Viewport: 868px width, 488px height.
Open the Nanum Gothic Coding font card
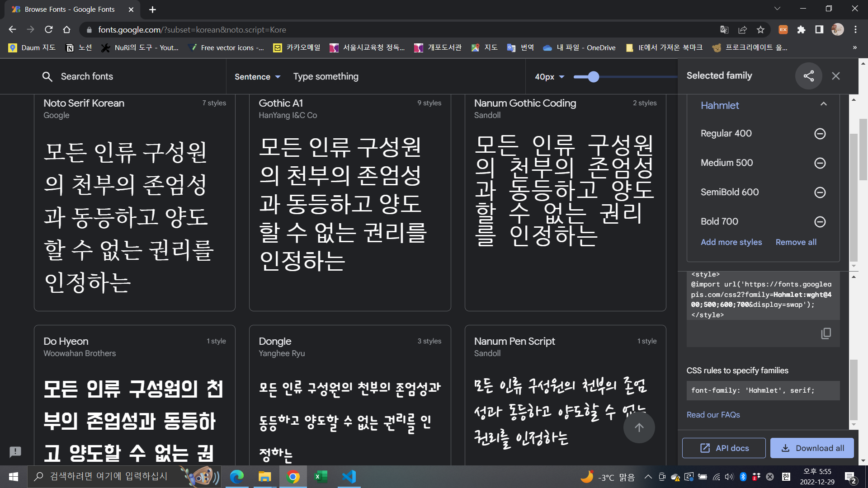click(x=565, y=202)
